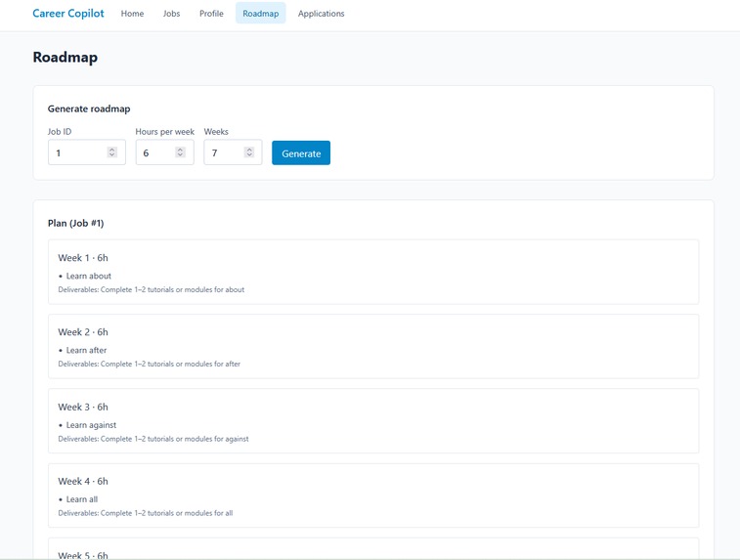
Task: Focus the Job ID input field
Action: [87, 152]
